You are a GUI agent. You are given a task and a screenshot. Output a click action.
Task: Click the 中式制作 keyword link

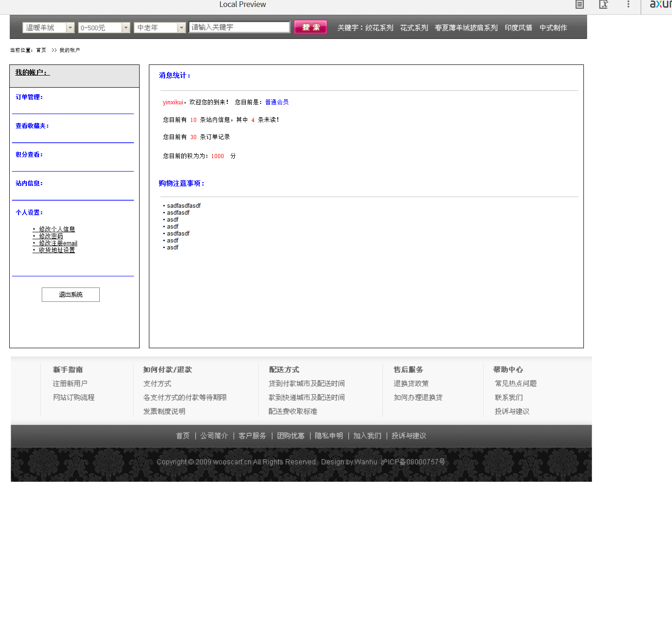pyautogui.click(x=553, y=28)
